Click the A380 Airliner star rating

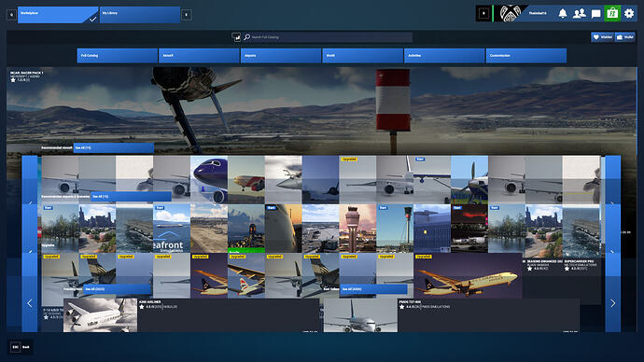click(x=142, y=307)
